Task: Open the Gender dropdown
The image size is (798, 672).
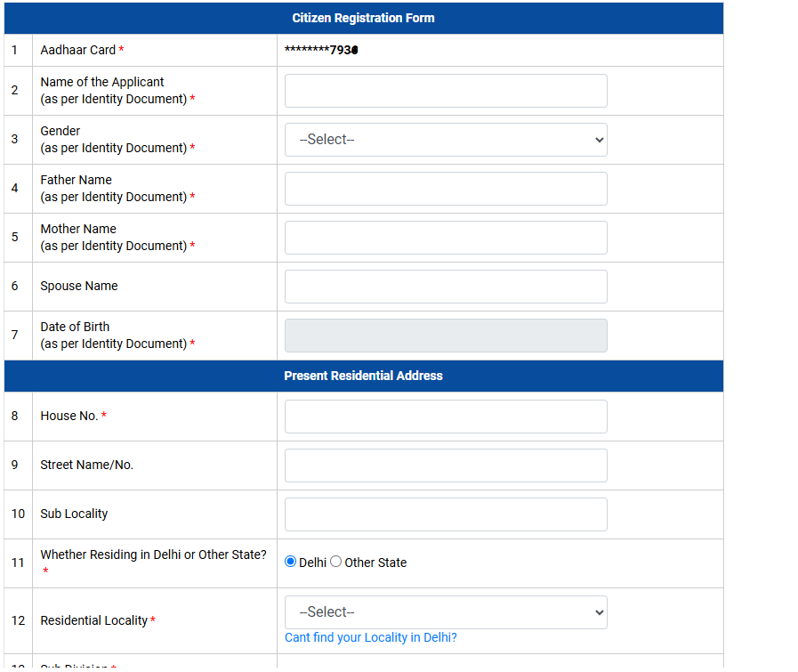Action: coord(445,140)
